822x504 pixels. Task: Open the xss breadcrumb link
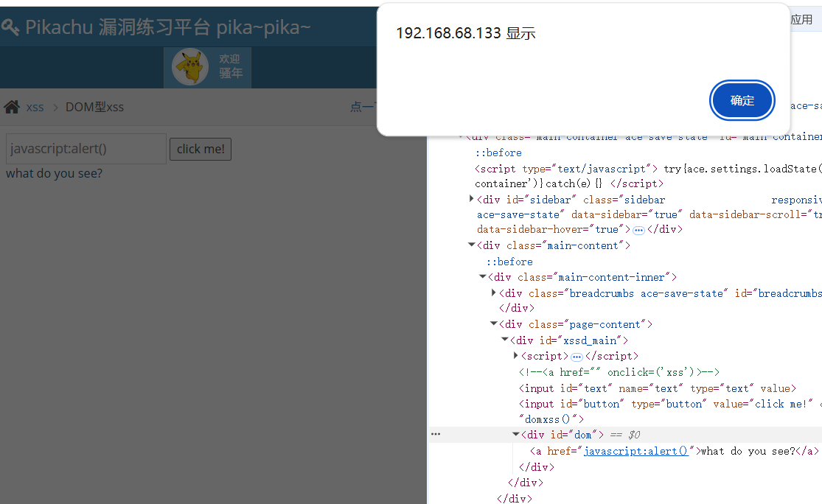tap(35, 107)
